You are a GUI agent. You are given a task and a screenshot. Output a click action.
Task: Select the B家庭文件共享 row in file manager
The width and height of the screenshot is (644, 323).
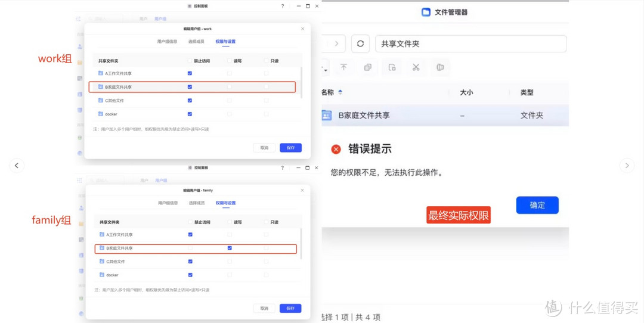click(x=445, y=116)
